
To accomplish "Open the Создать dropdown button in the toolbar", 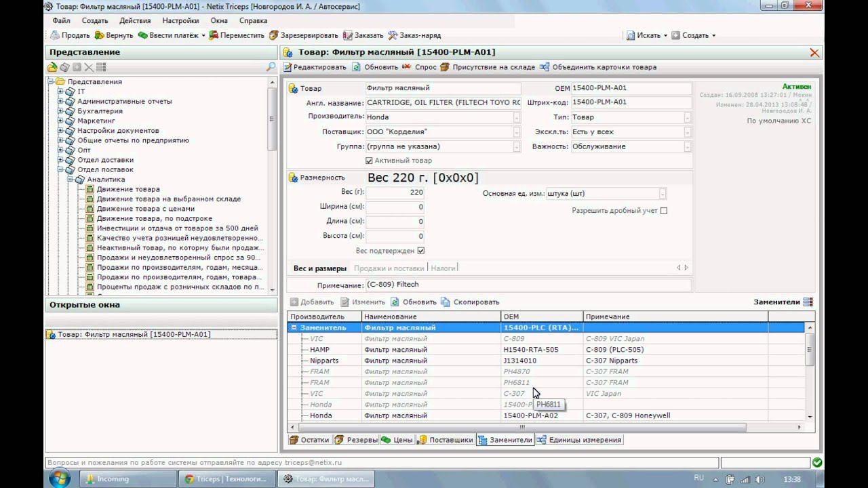I will click(693, 35).
